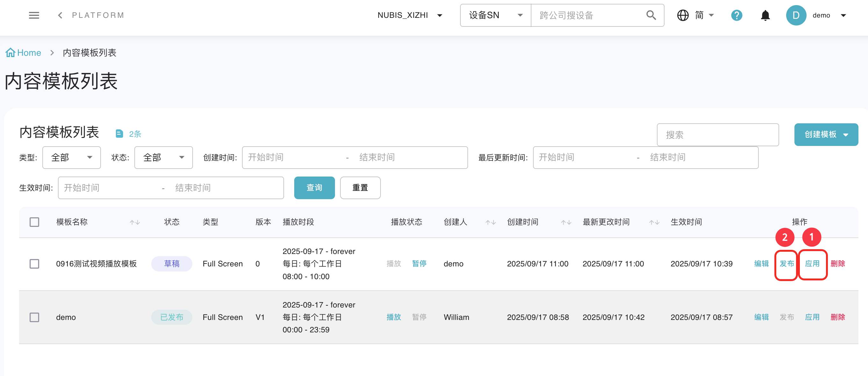Click the search magnifier icon in header
Screen dimensions: 868x376
[x=651, y=15]
